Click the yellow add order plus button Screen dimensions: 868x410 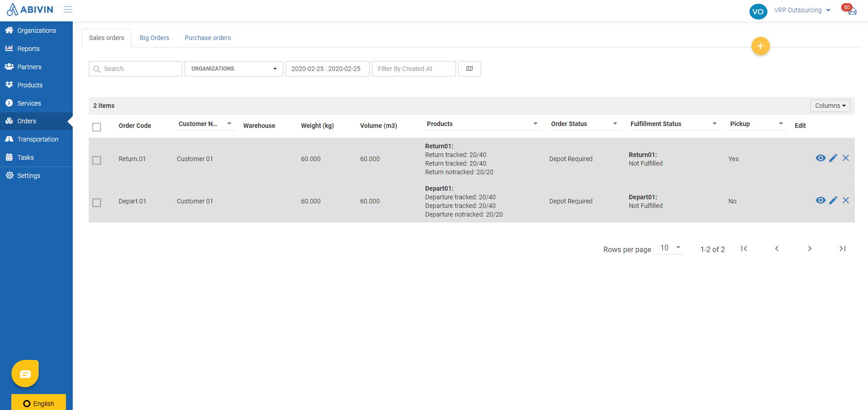point(760,46)
